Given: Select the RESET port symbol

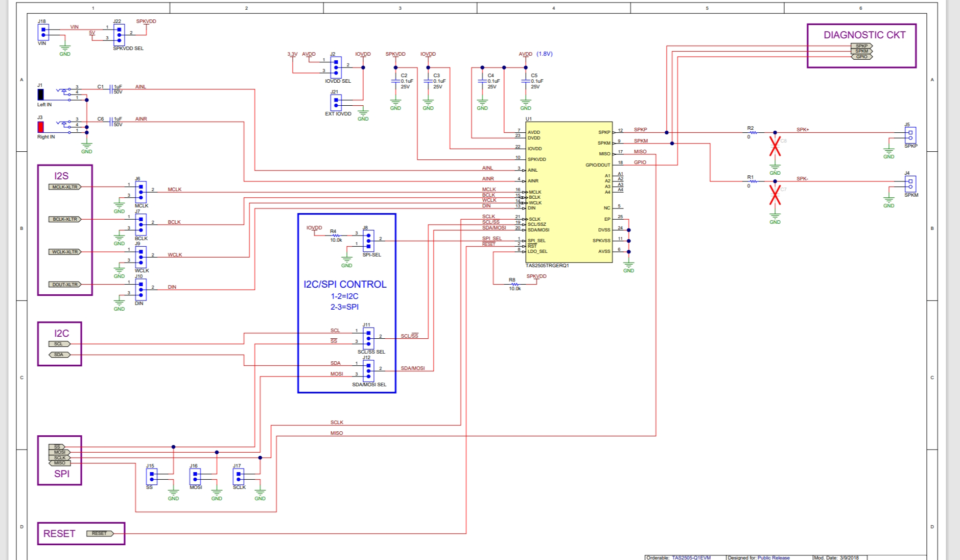Looking at the screenshot, I should point(100,533).
